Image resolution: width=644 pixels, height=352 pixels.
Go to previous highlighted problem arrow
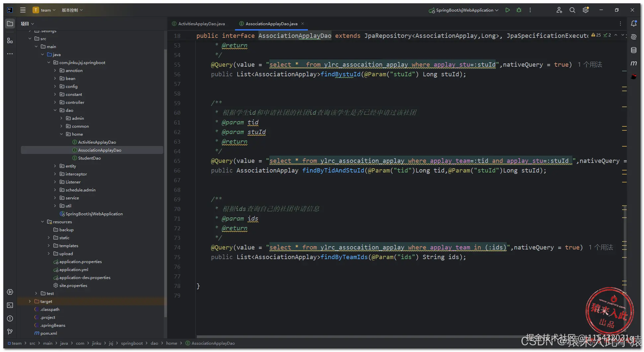tap(616, 35)
